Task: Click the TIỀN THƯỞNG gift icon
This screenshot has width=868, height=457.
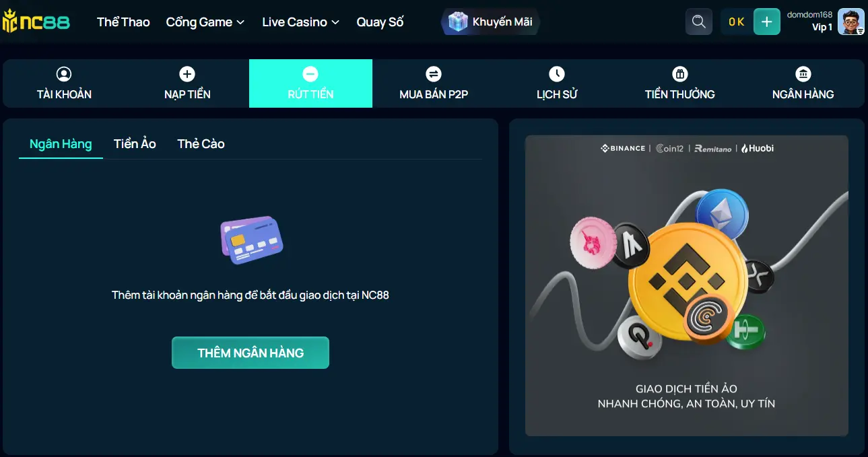Action: (680, 74)
